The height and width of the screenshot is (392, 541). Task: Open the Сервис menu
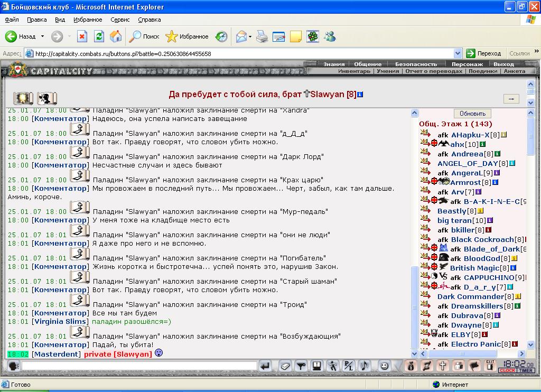120,20
